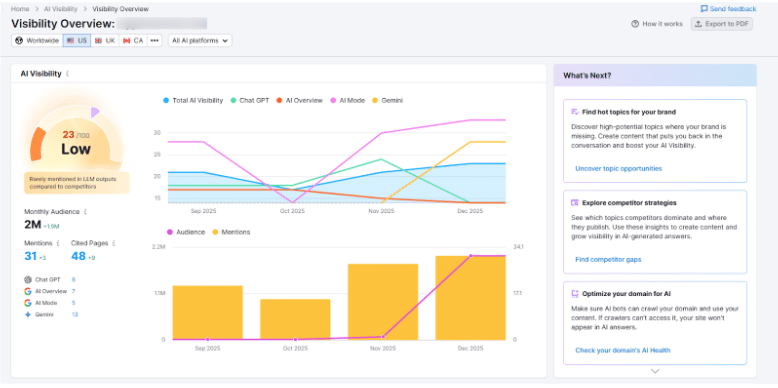Click the US flag icon
The image size is (778, 388).
[x=70, y=41]
